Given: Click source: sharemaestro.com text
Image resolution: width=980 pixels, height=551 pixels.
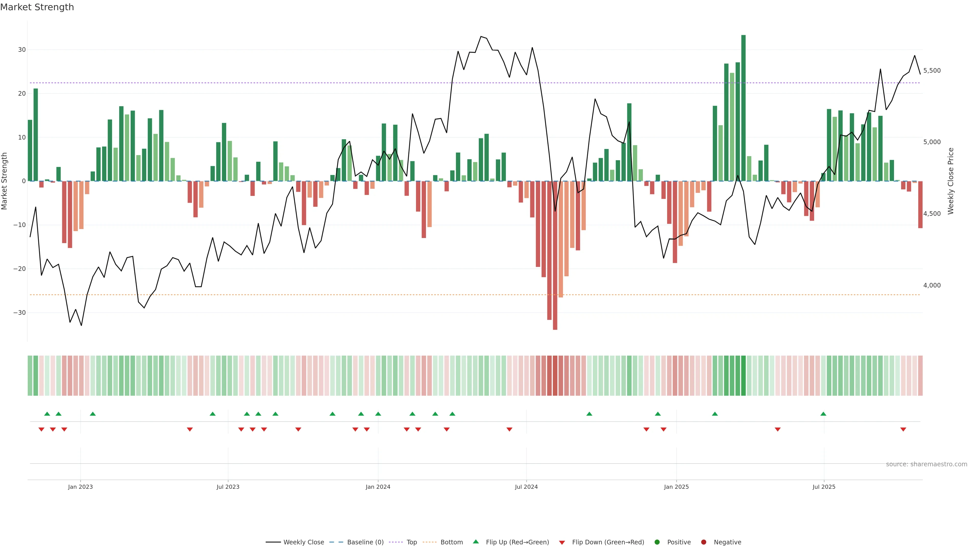Looking at the screenshot, I should click(926, 464).
